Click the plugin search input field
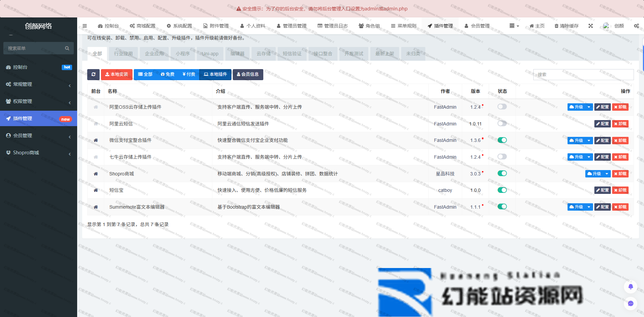 click(x=583, y=74)
